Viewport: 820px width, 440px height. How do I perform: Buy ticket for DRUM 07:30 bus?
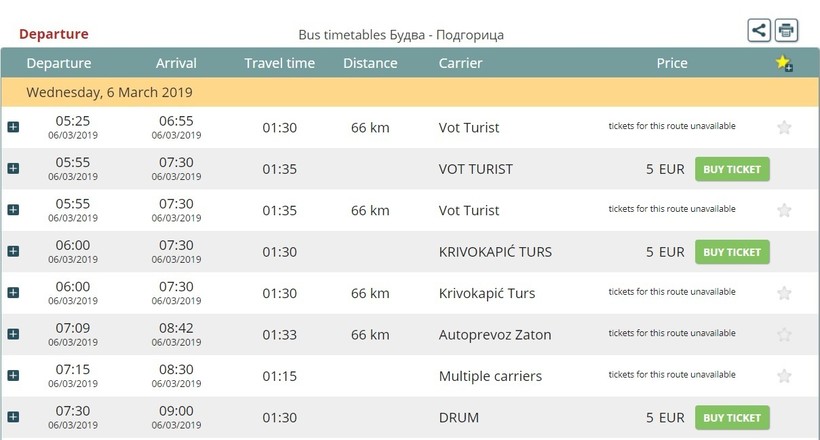click(x=732, y=417)
